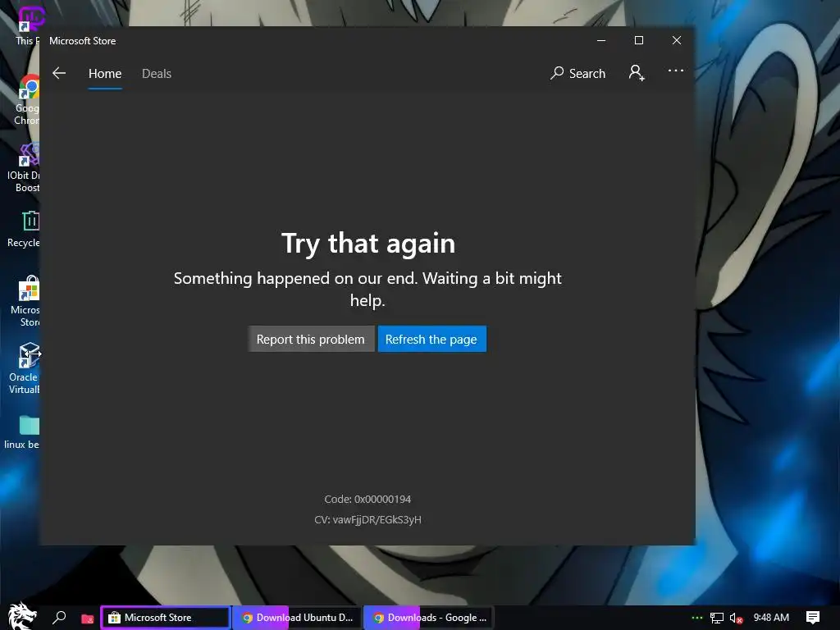Image resolution: width=840 pixels, height=630 pixels.
Task: Open This PC desktop shortcut
Action: [28, 25]
